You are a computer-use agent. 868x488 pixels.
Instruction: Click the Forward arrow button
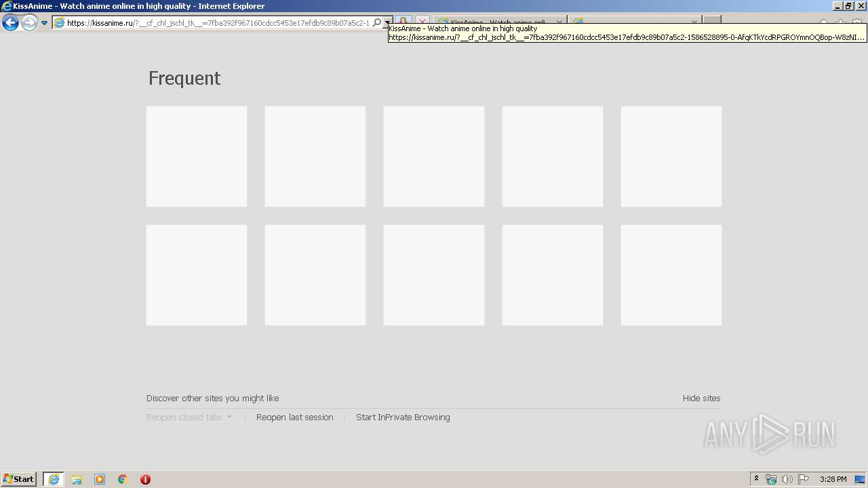coord(29,23)
